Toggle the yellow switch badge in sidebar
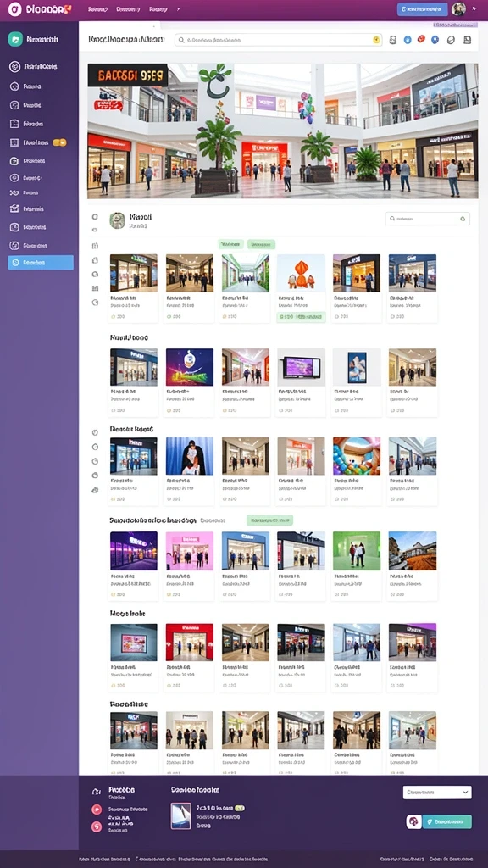The height and width of the screenshot is (868, 488). click(59, 142)
